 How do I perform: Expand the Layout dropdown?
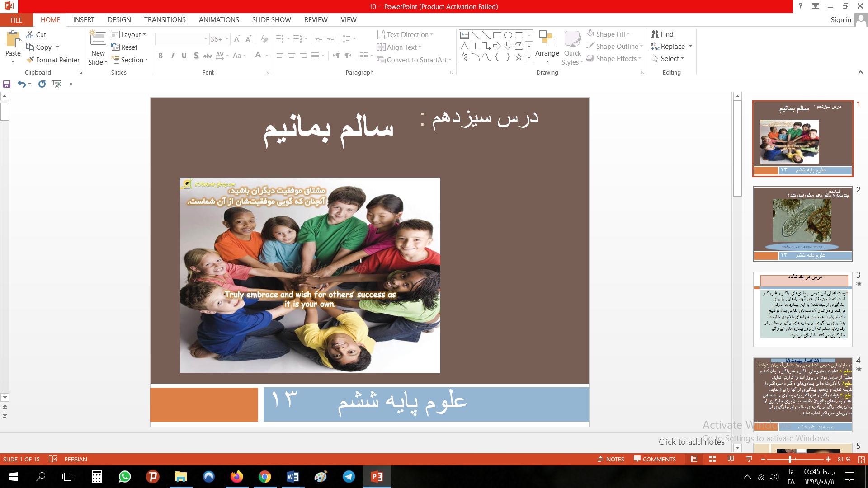pos(128,35)
